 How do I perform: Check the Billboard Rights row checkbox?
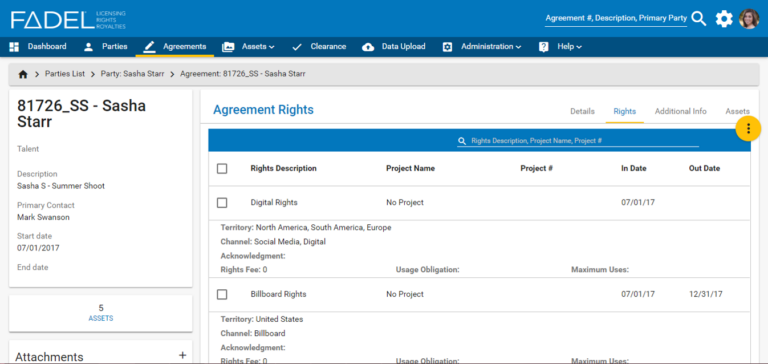222,294
